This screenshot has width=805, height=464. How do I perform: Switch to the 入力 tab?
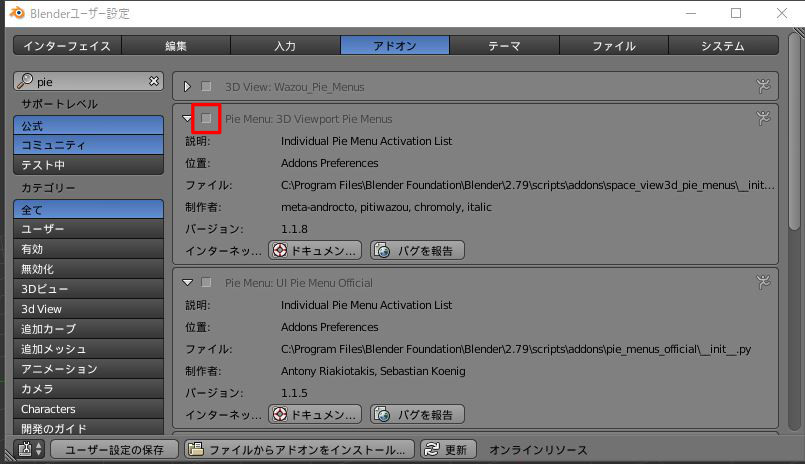(x=285, y=46)
